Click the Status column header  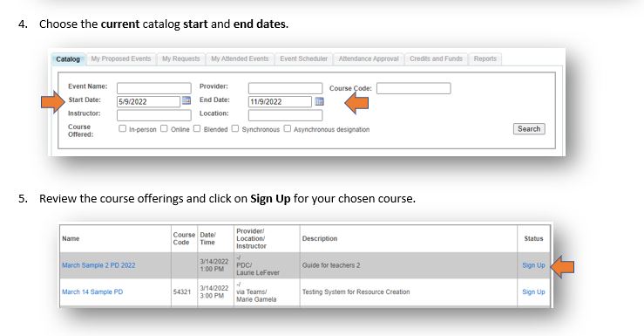533,238
